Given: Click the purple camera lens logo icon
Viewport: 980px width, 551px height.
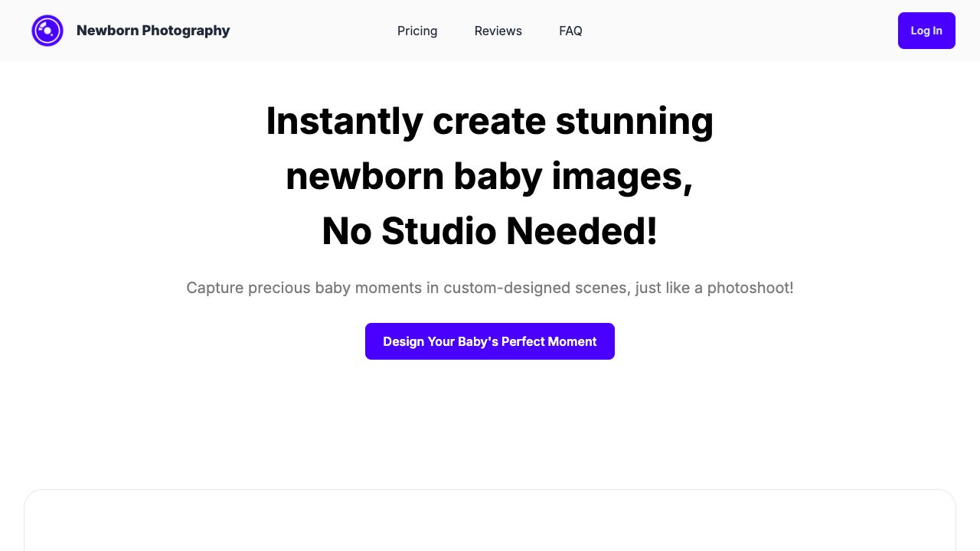Looking at the screenshot, I should [x=47, y=31].
